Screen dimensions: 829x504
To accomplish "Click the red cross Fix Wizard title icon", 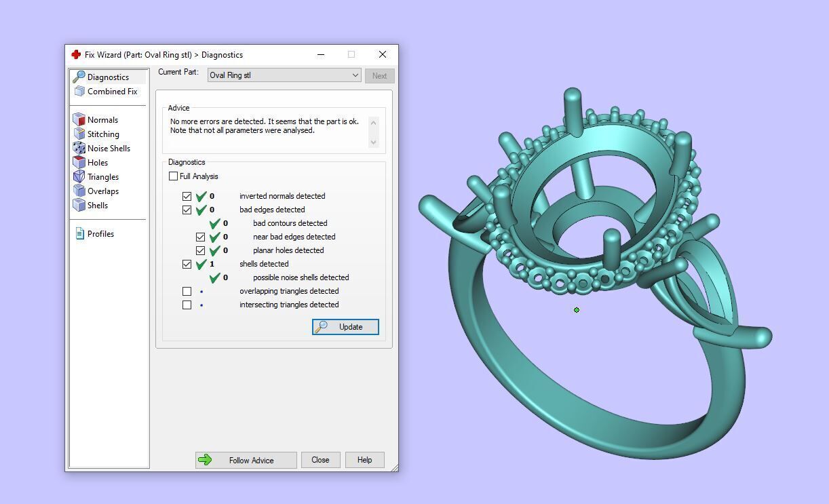I will click(76, 54).
